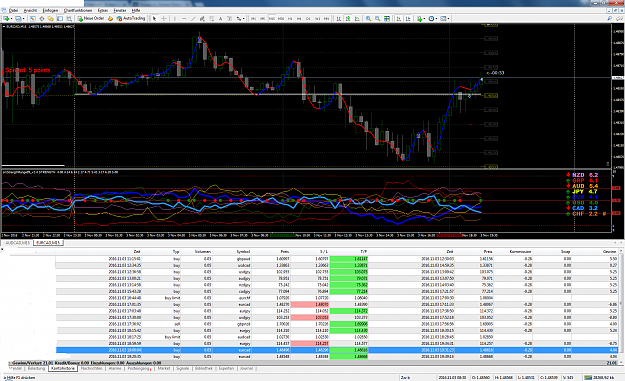Open the Strategy Tester icon
This screenshot has width=625, height=381.
69,18
